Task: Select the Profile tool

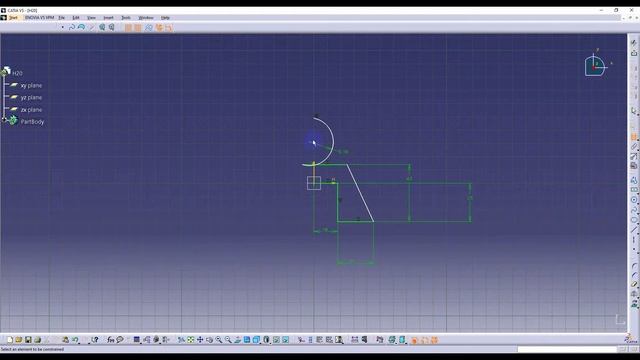Action: [x=634, y=180]
